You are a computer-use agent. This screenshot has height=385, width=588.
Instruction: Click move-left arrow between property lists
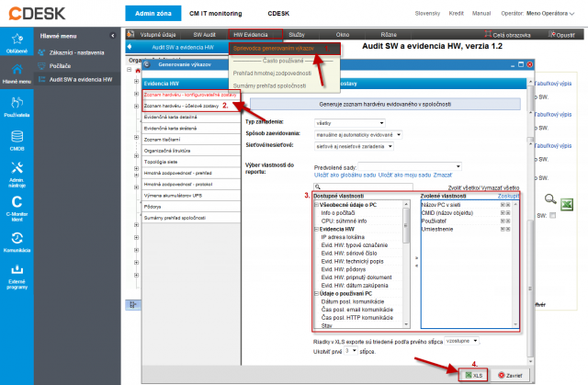(x=416, y=266)
